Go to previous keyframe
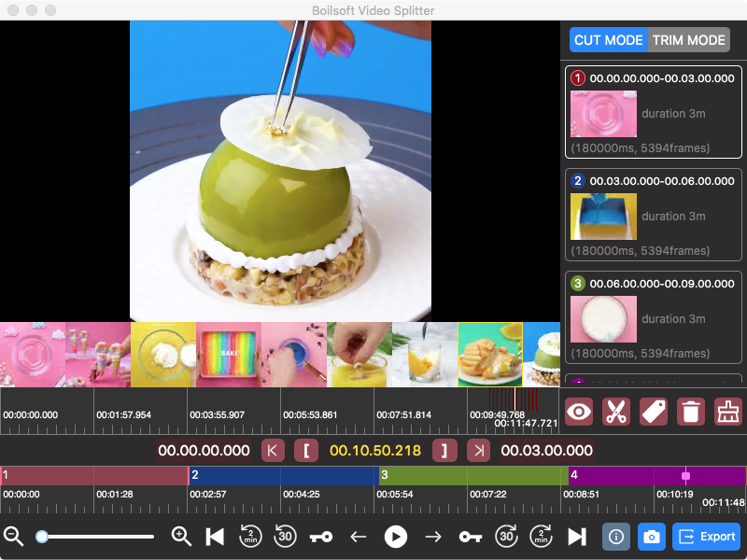The width and height of the screenshot is (747, 560). pos(321,538)
